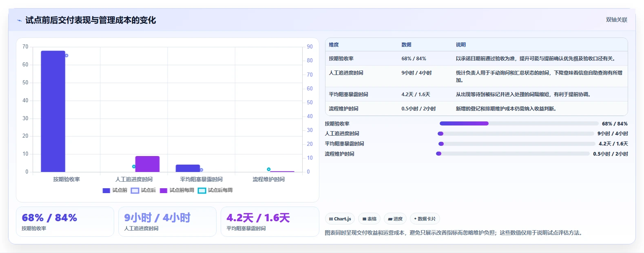Click the 平均阻塞暴露时间 progress bar
The height and width of the screenshot is (253, 644).
tap(517, 144)
